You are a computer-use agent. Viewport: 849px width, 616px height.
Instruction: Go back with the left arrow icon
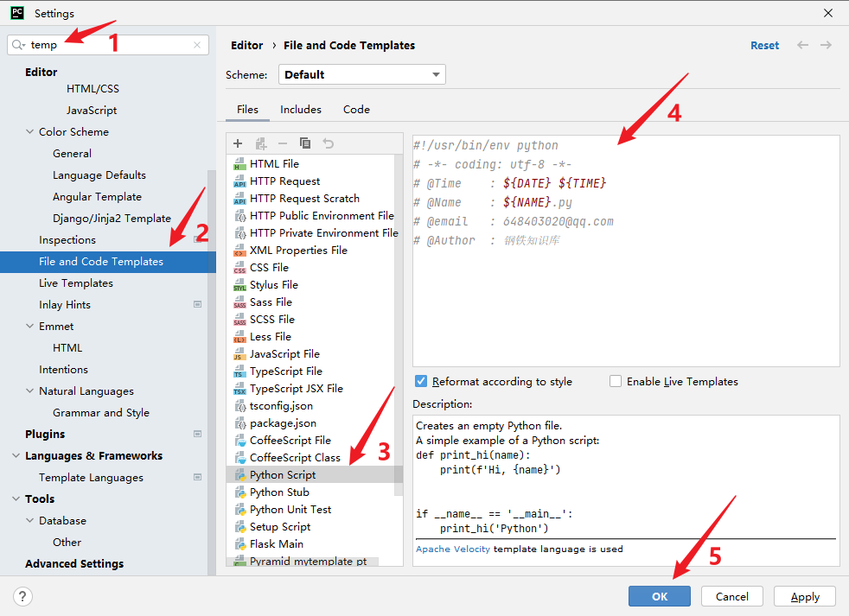click(802, 45)
